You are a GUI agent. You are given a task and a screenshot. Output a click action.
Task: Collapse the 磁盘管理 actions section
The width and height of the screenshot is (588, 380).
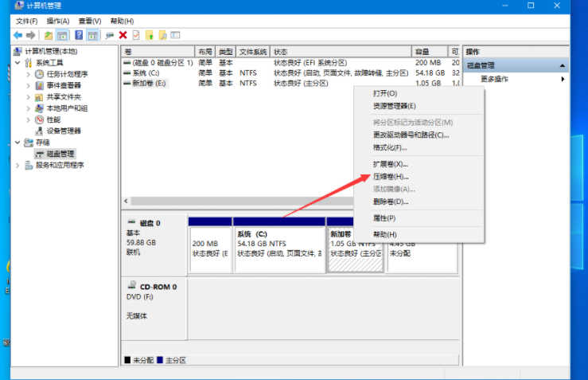pos(563,65)
